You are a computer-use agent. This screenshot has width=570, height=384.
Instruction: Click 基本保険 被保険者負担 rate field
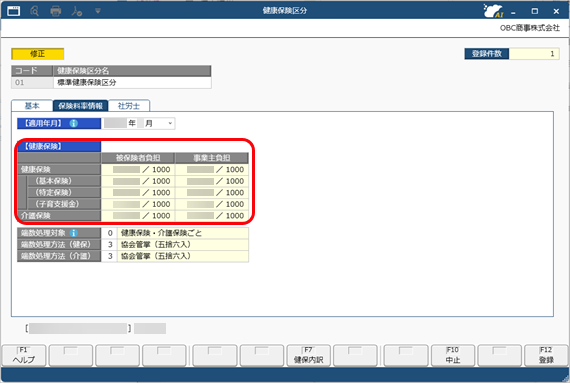point(138,181)
